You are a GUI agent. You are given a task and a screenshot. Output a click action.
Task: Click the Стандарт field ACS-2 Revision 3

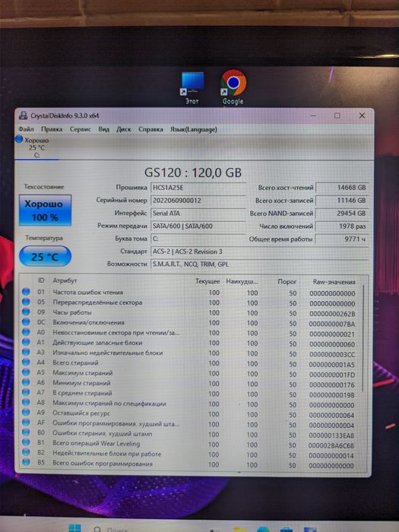tap(259, 252)
